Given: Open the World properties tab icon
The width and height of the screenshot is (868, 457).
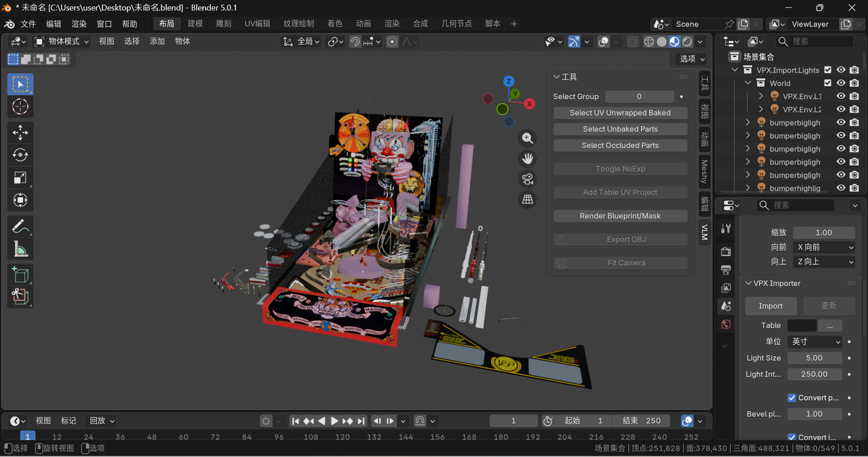Looking at the screenshot, I should (x=726, y=325).
